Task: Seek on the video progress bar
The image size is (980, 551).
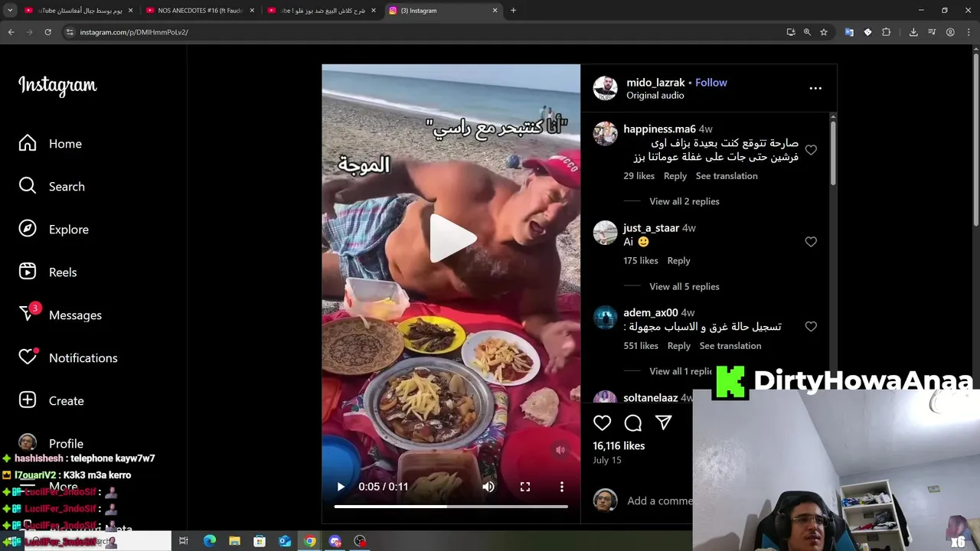Action: tap(451, 507)
